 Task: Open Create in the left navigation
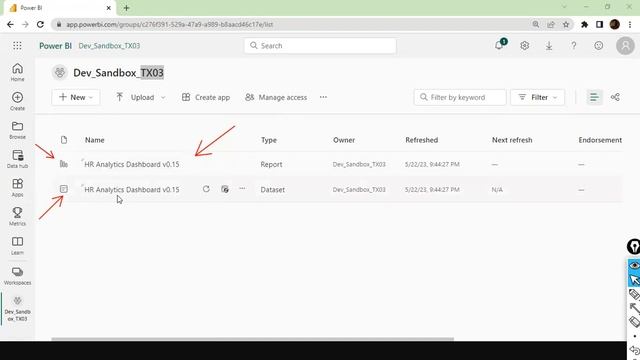coord(17,101)
